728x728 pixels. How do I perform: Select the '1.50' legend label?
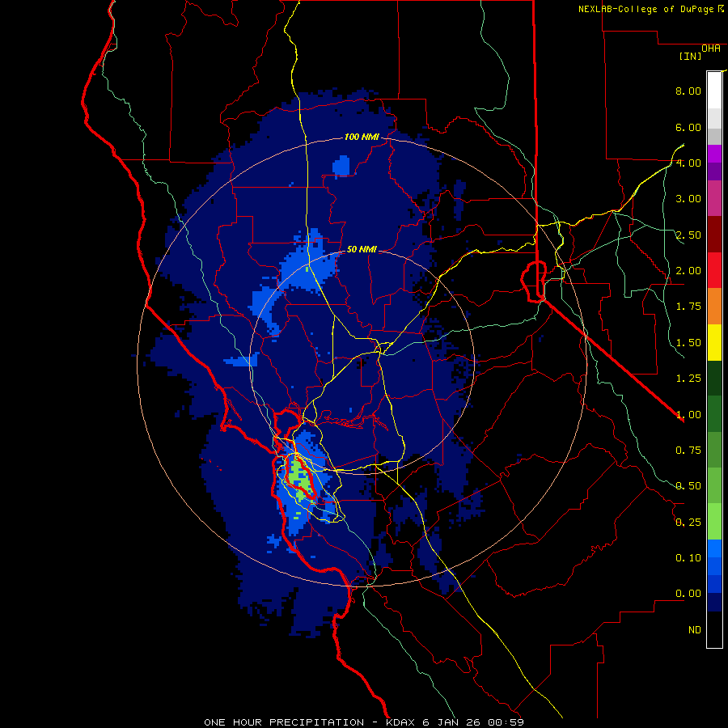[x=688, y=343]
